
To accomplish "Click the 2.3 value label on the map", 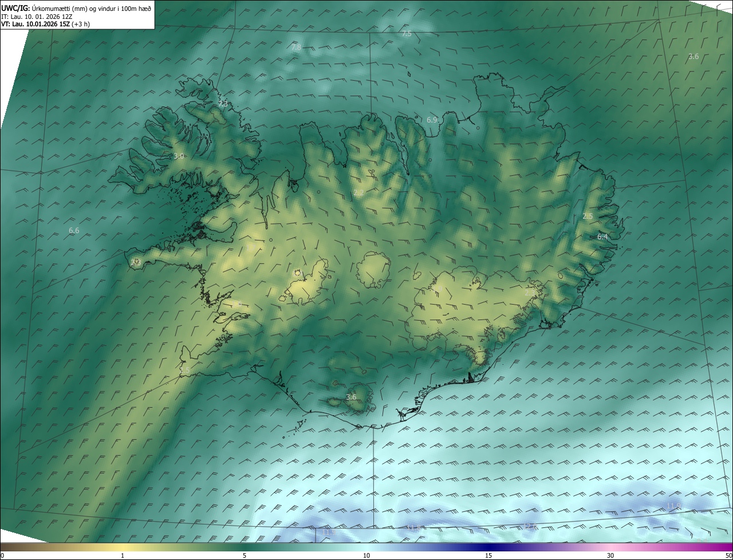I will coord(530,293).
